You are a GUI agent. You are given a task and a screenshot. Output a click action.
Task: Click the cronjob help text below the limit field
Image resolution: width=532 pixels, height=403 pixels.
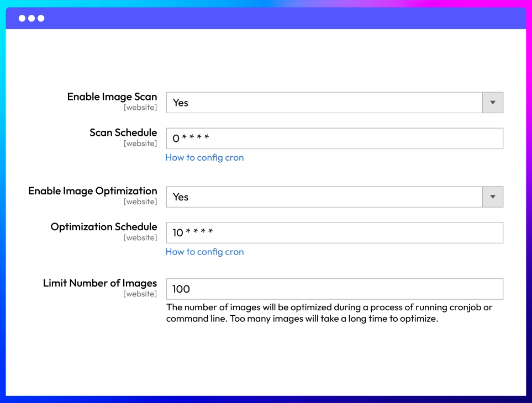pos(329,313)
